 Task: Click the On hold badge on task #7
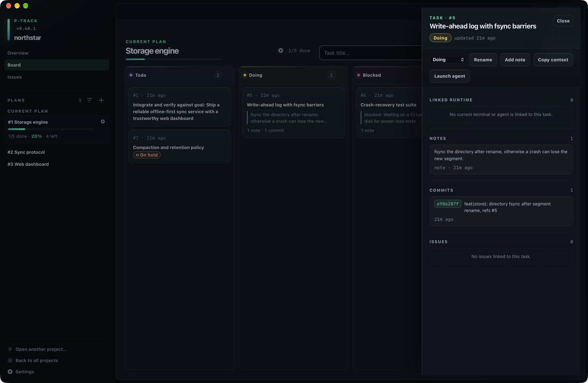click(147, 155)
